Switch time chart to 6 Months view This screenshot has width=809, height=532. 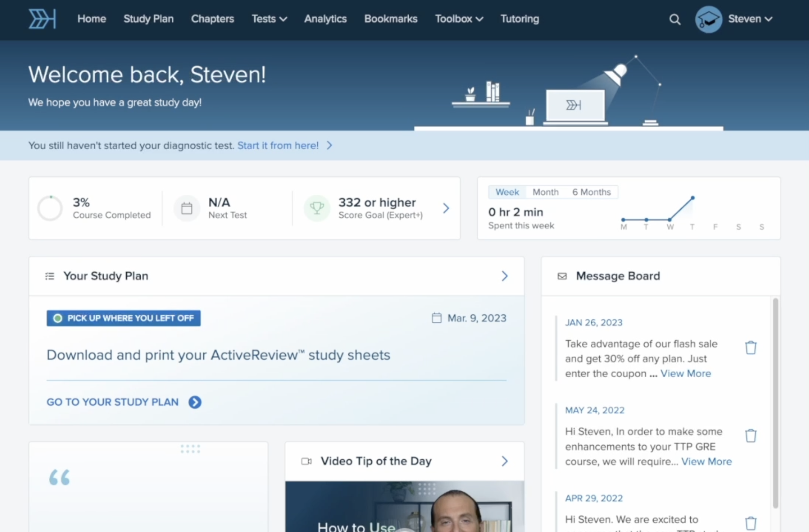(x=591, y=192)
